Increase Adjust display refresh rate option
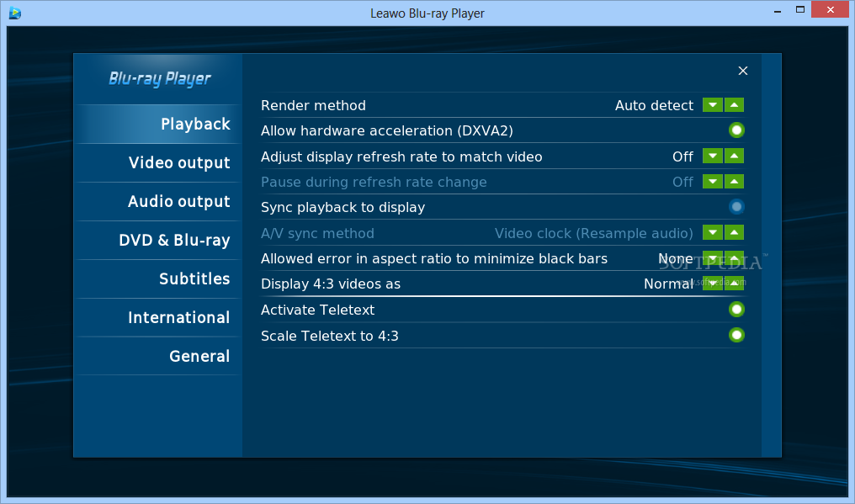855x504 pixels. (735, 156)
